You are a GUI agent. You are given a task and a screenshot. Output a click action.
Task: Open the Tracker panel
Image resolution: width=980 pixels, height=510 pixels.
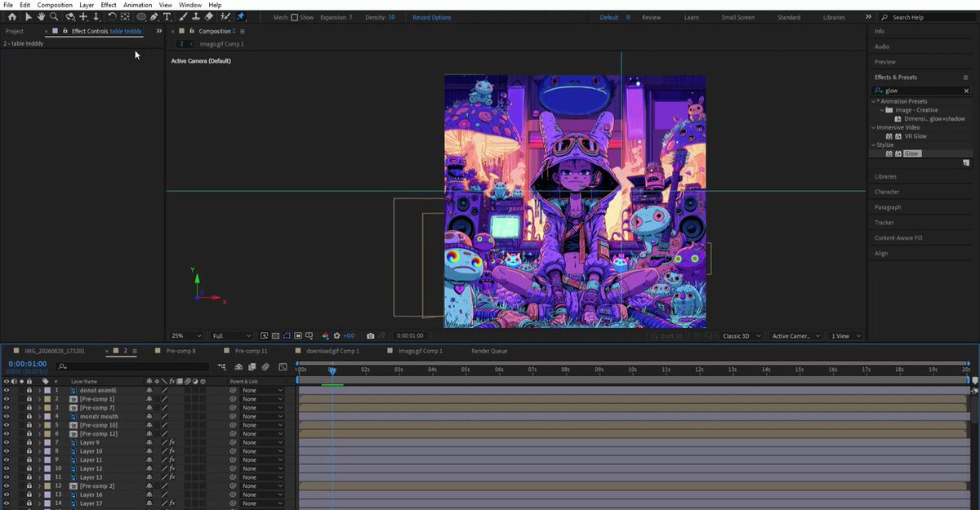point(884,222)
